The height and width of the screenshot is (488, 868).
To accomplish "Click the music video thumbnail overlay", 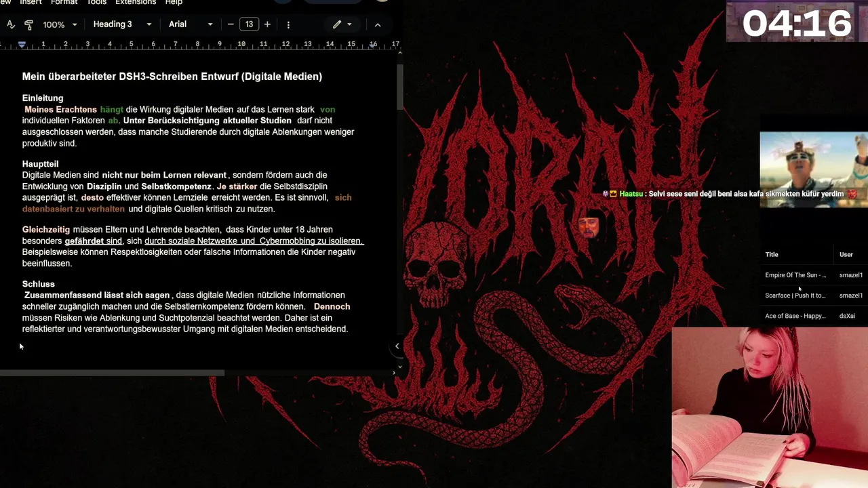I will (814, 169).
